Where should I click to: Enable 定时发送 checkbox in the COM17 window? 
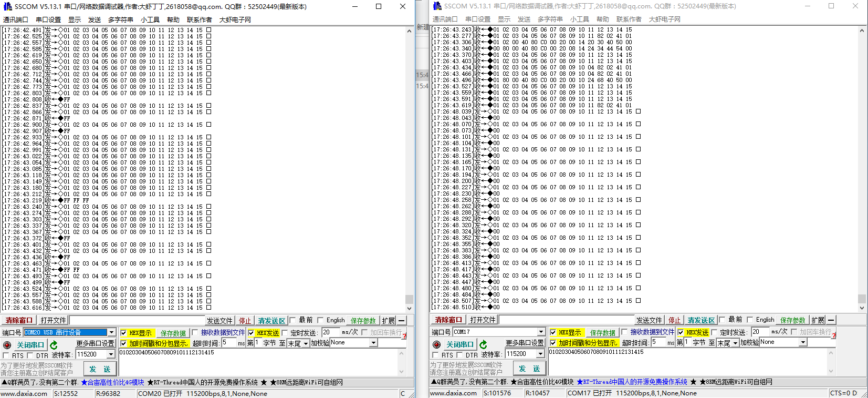coord(714,332)
